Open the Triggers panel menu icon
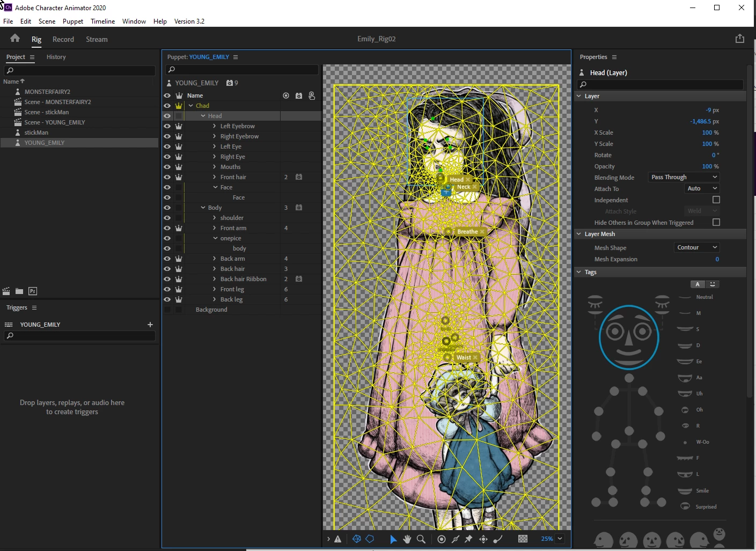The height and width of the screenshot is (551, 756). point(34,307)
